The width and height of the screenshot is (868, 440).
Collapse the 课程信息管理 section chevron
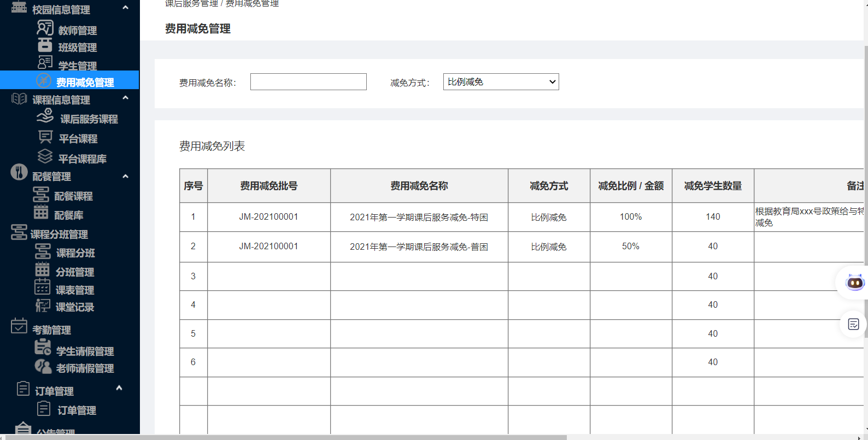pyautogui.click(x=125, y=98)
